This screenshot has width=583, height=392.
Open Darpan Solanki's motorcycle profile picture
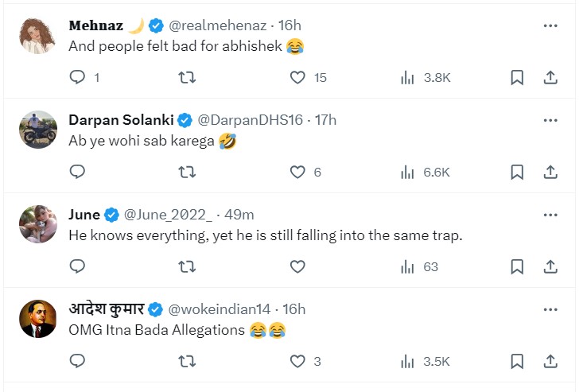tap(38, 130)
